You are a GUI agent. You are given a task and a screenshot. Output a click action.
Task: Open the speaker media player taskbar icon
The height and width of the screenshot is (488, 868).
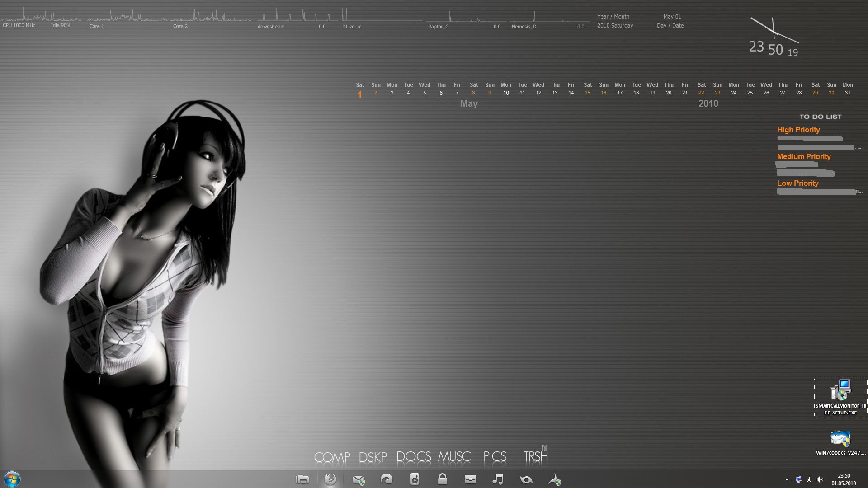[415, 479]
